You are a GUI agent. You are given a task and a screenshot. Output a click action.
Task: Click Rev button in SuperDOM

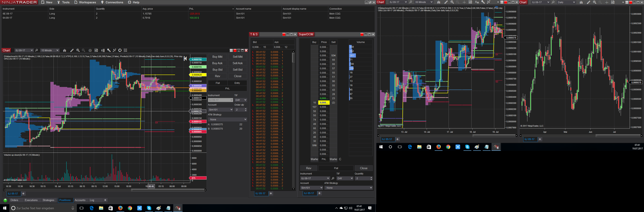309,168
